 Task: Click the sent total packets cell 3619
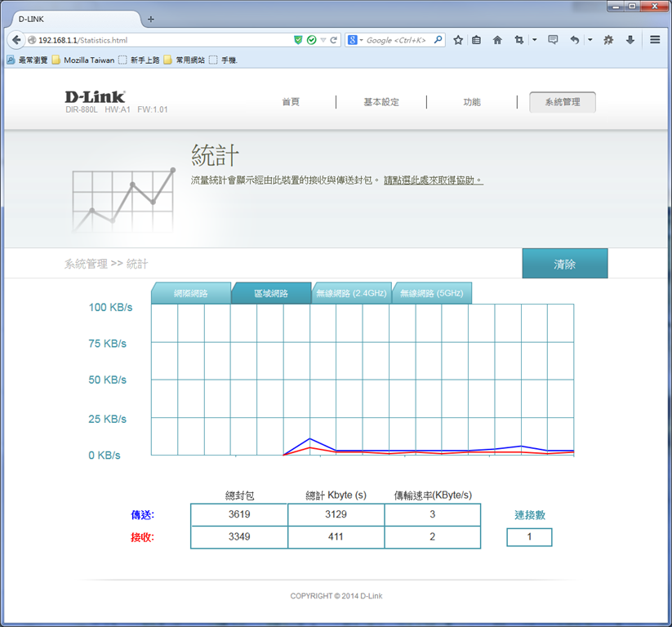[x=239, y=514]
